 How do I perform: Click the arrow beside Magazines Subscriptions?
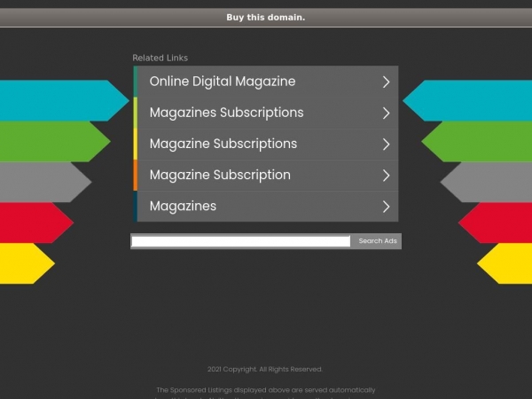[x=386, y=113]
